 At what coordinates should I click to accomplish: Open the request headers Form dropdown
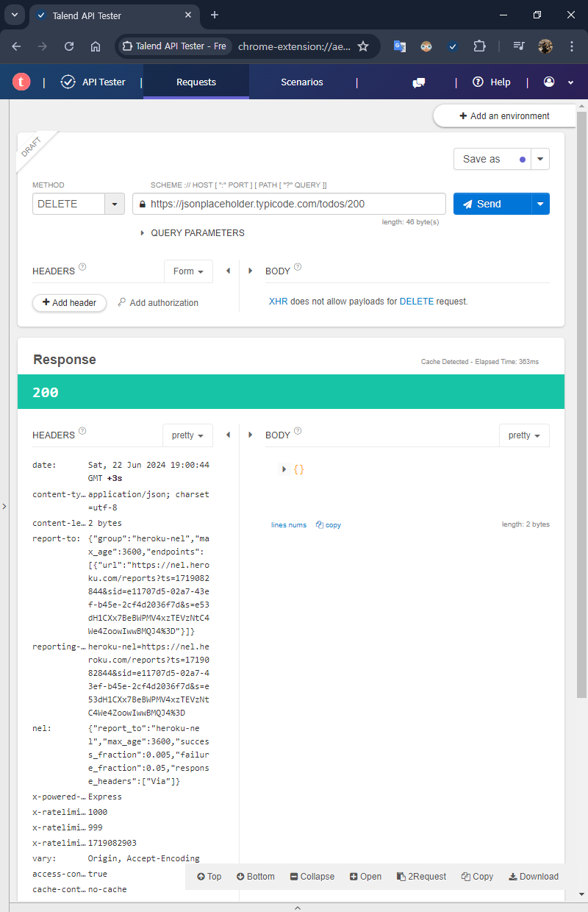[x=188, y=271]
